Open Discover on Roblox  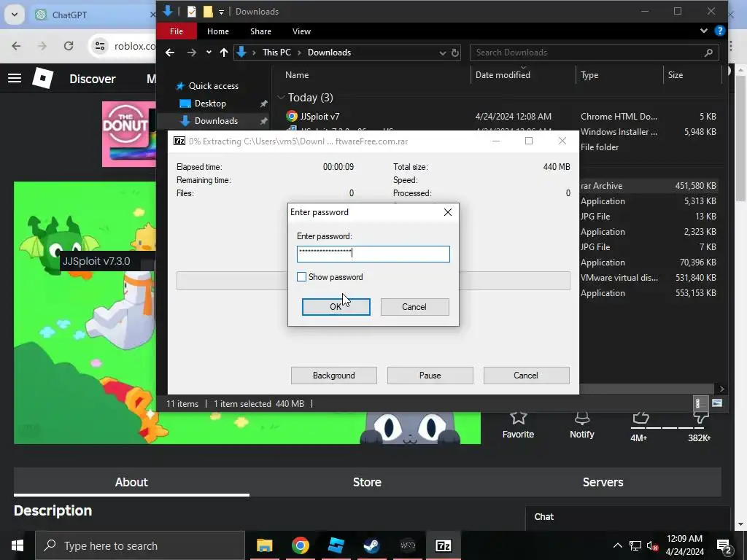93,79
